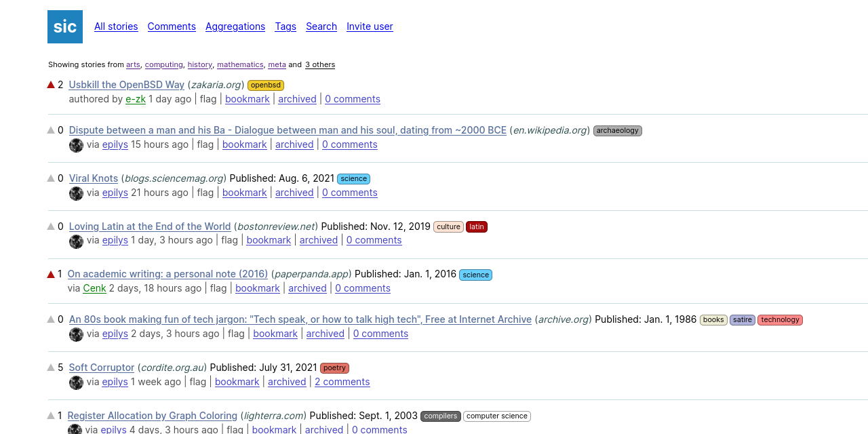Open archived copy of 80s book story
Screen dimensions: 868x434
click(325, 334)
